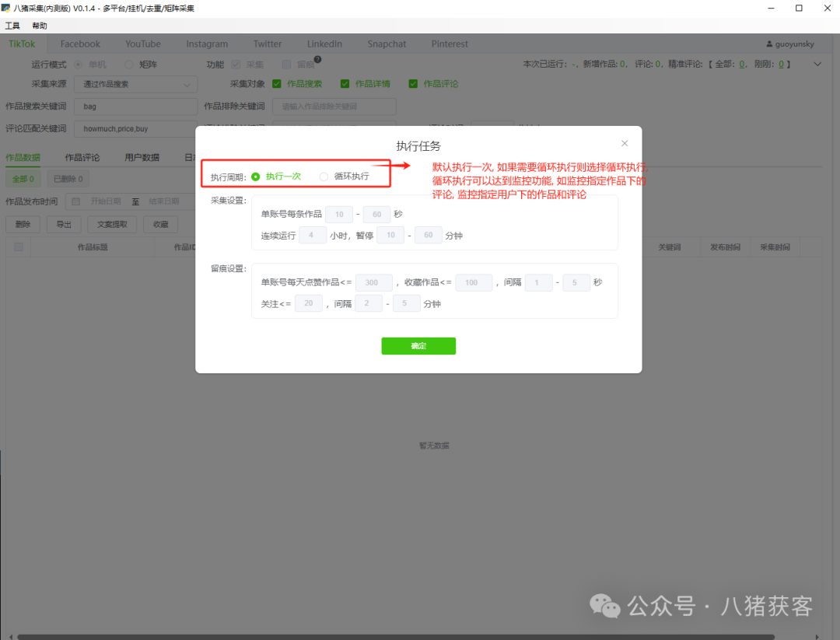Click calendar icon in 作品发布时间 picker
Screen dimensions: 840x640
click(76, 201)
